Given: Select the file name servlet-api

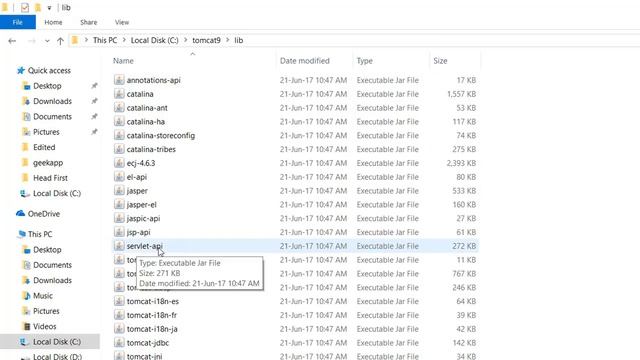Looking at the screenshot, I should tap(144, 246).
